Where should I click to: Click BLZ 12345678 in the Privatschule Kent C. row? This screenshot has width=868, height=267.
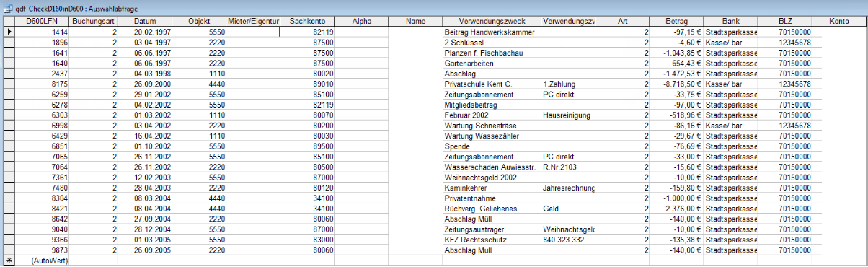(x=785, y=84)
